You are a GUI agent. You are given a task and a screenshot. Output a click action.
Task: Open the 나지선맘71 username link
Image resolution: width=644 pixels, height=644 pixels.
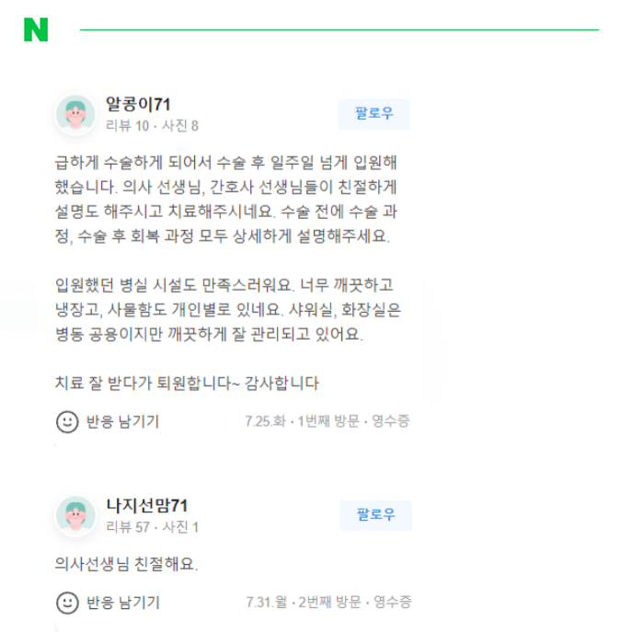[x=147, y=506]
